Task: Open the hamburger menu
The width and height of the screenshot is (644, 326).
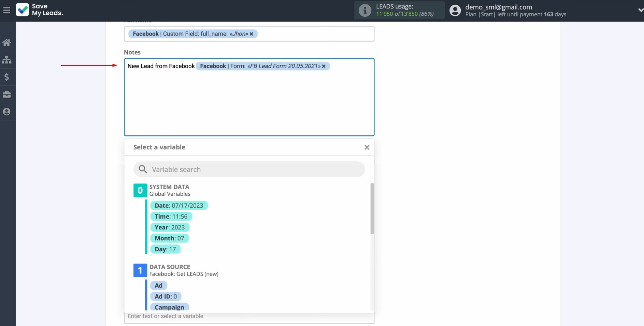Action: [6, 10]
